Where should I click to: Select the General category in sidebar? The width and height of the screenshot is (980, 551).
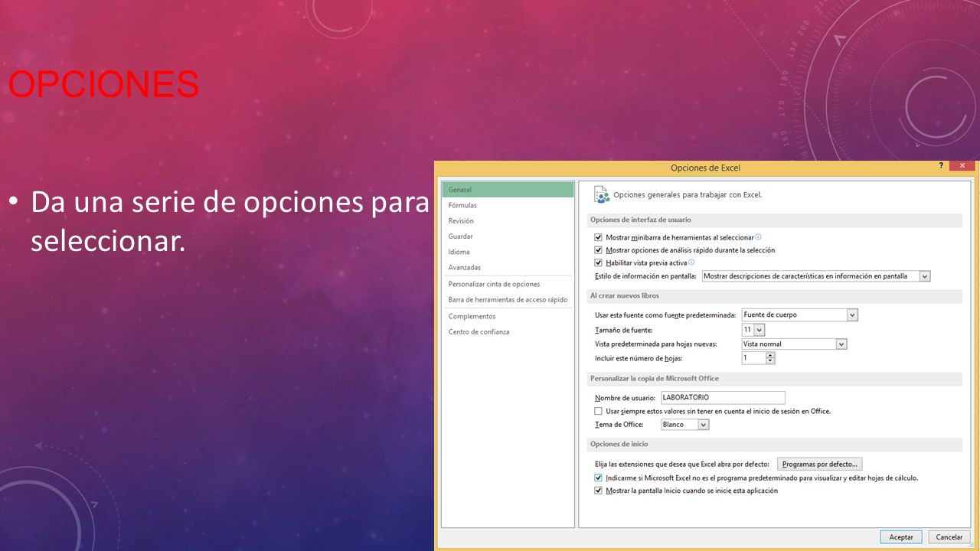[508, 190]
